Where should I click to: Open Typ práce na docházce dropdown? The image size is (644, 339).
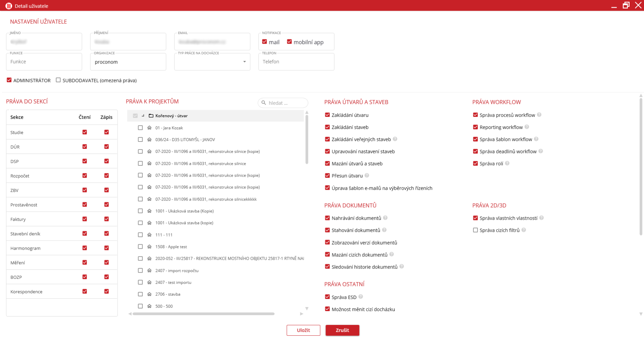[x=244, y=62]
